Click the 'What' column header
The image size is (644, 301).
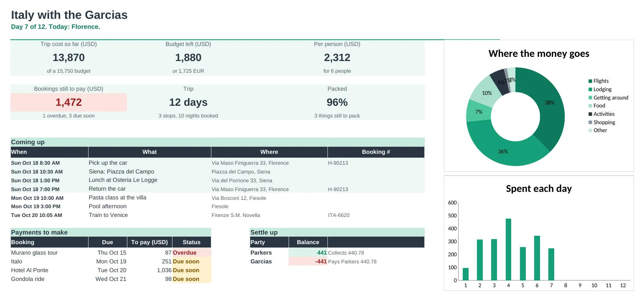pos(150,152)
